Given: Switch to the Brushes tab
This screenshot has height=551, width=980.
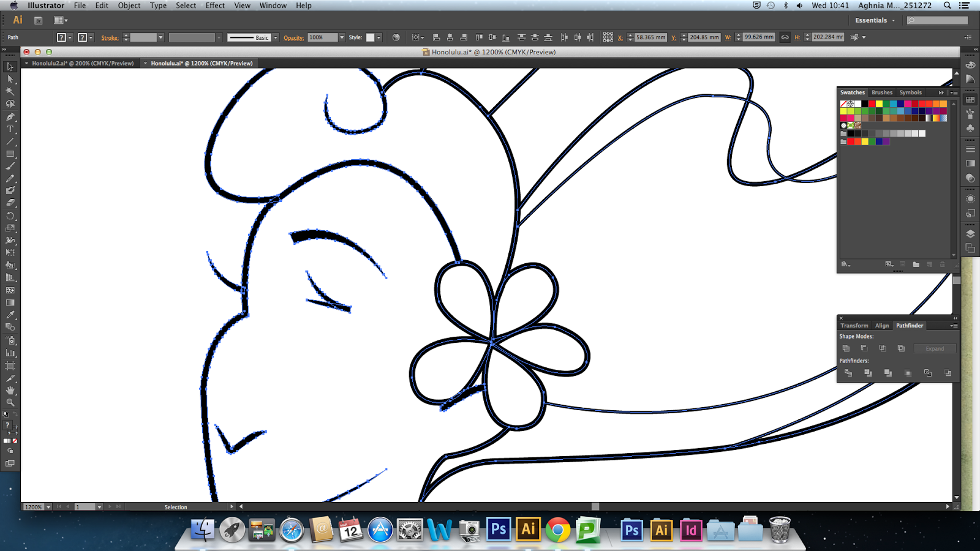Looking at the screenshot, I should point(882,92).
